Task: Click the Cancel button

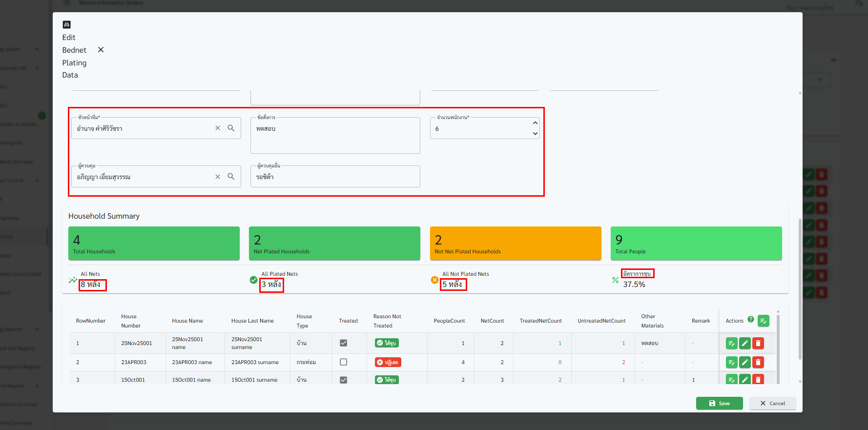Action: (772, 403)
